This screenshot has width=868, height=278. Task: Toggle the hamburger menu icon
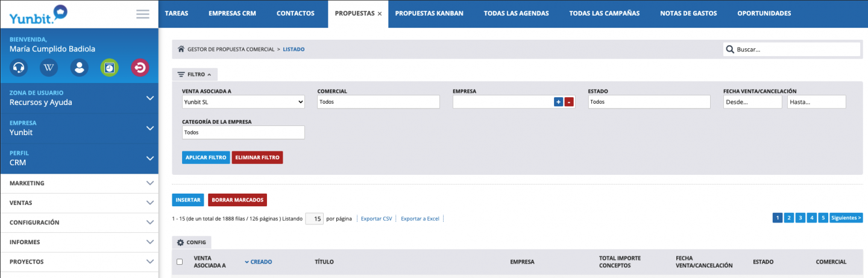[x=143, y=14]
